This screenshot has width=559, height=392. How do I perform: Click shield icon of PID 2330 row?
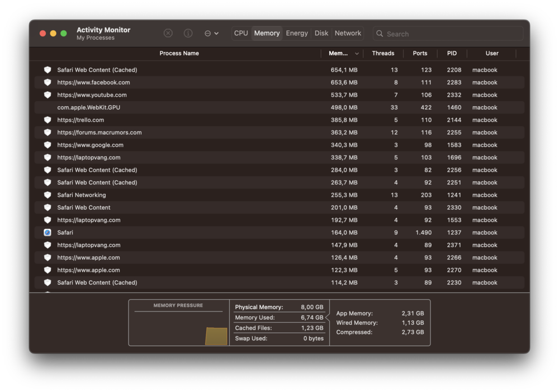tap(48, 207)
